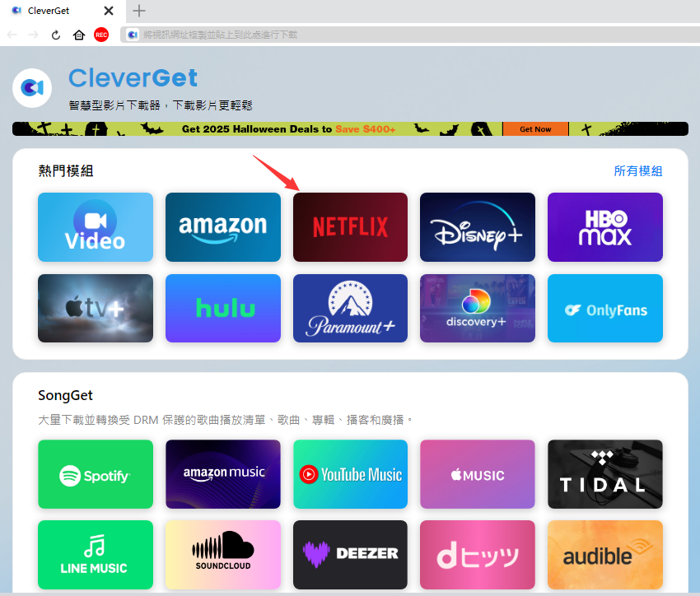700x596 pixels.
Task: Open the Apple Music tile
Action: point(478,474)
